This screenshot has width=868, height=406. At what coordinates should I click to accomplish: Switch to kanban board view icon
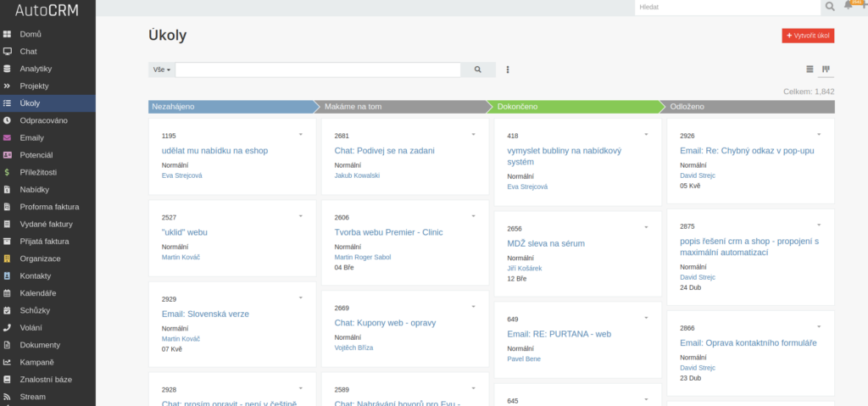pyautogui.click(x=826, y=70)
